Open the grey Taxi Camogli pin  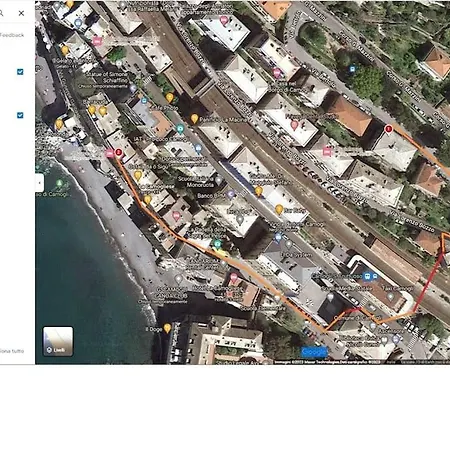click(390, 296)
